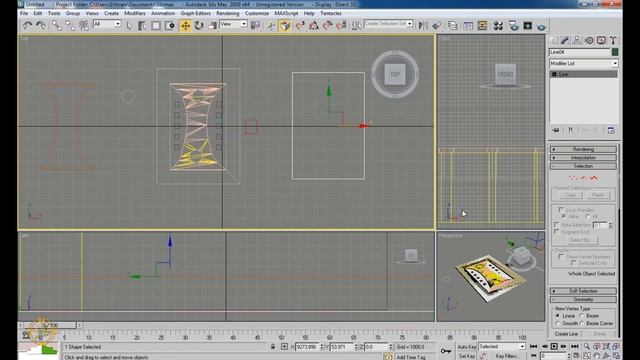Image resolution: width=640 pixels, height=360 pixels.
Task: Switch to the Motion command panel tab
Action: (589, 40)
